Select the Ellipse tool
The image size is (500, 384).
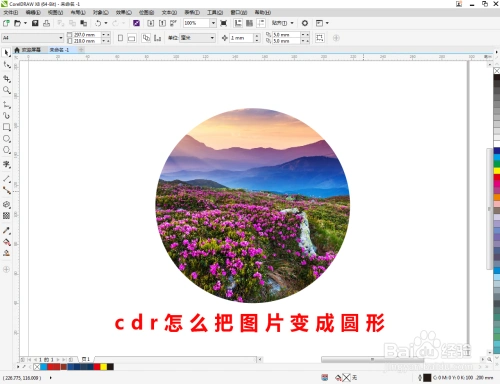pos(6,139)
